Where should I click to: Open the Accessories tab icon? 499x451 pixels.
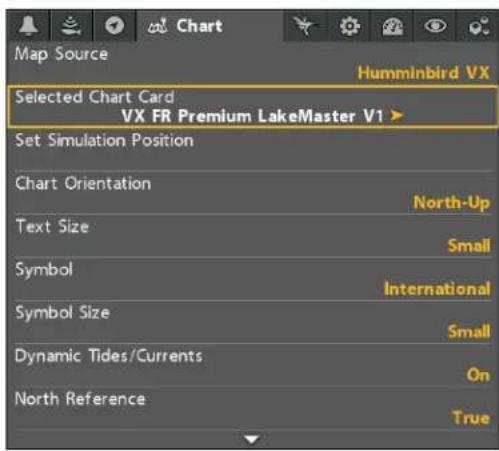[478, 26]
